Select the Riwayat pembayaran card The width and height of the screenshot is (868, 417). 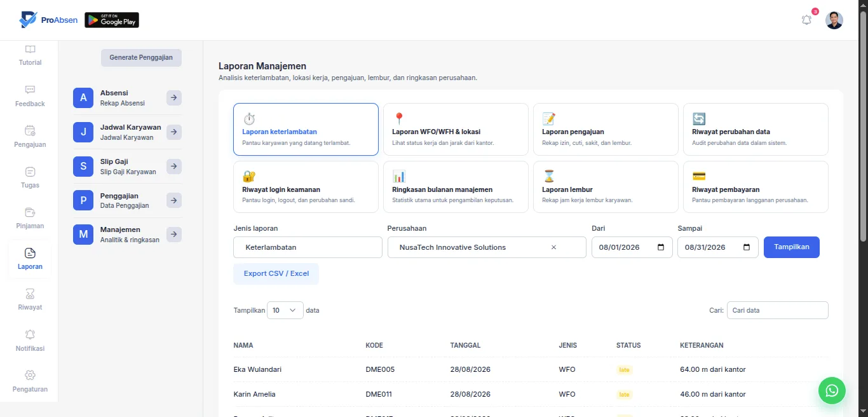(x=756, y=187)
